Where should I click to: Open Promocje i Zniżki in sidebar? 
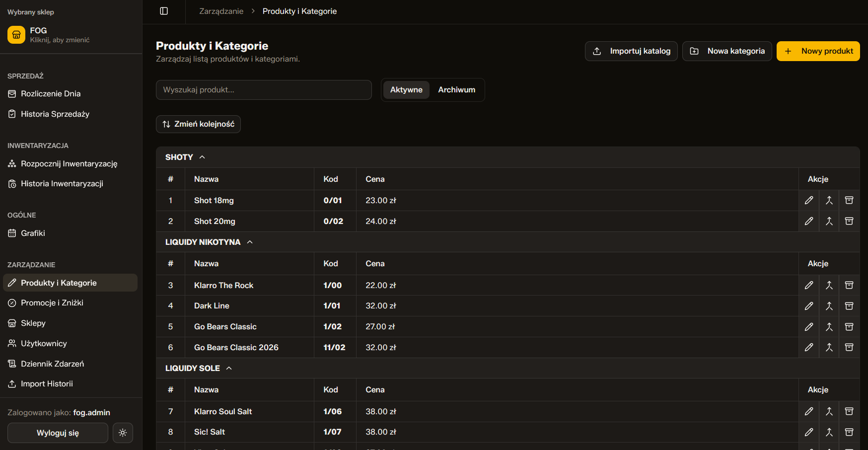[52, 303]
